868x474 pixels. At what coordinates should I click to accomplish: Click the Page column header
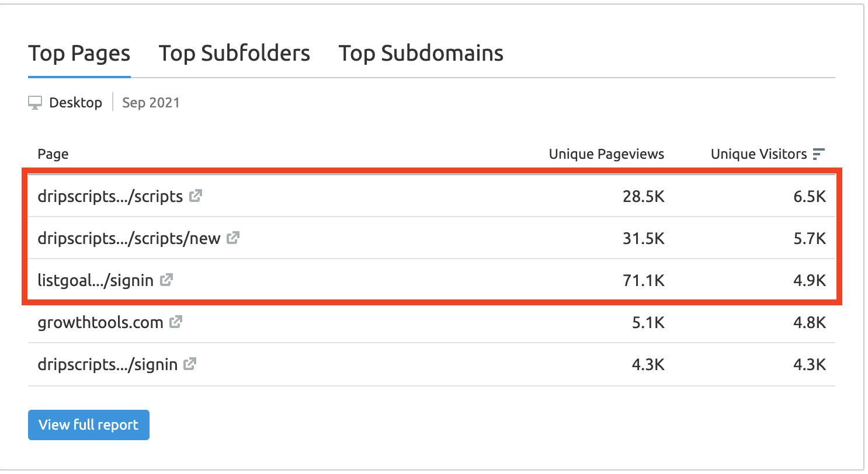click(53, 154)
